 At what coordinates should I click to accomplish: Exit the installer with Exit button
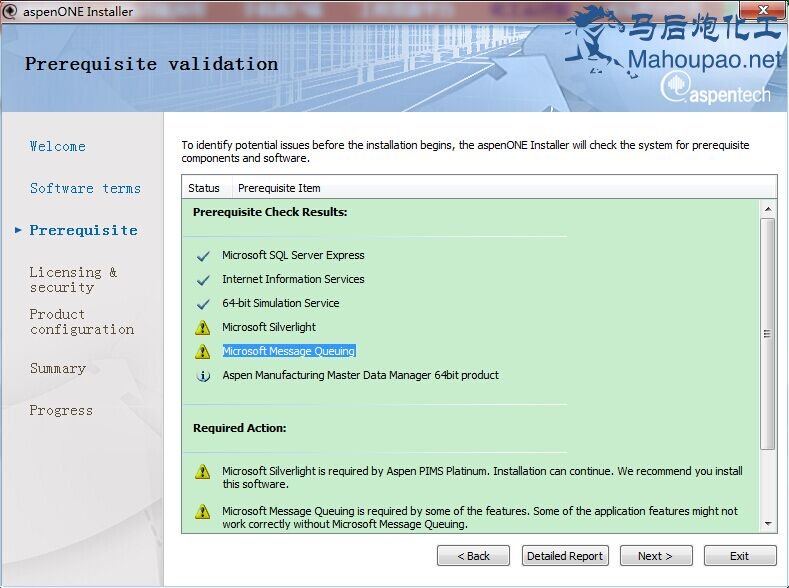[739, 556]
